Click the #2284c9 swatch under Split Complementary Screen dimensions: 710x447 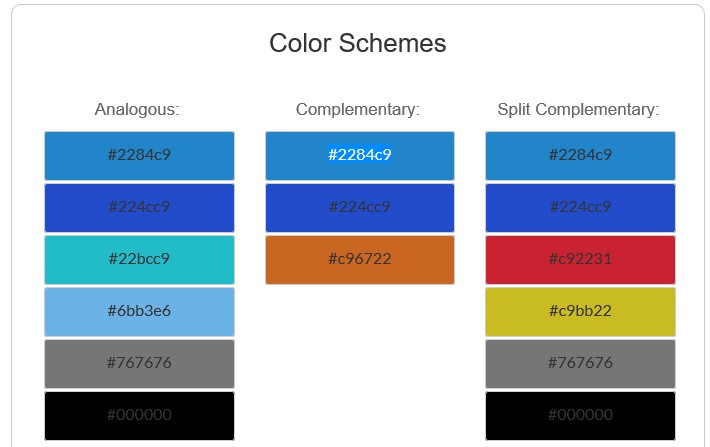(580, 156)
